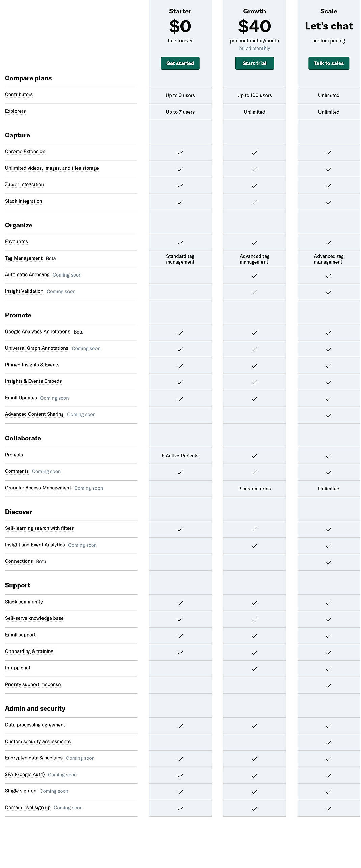Image resolution: width=361 pixels, height=868 pixels.
Task: Click the Starter checkmark for Chrome Extension
Action: click(x=180, y=152)
